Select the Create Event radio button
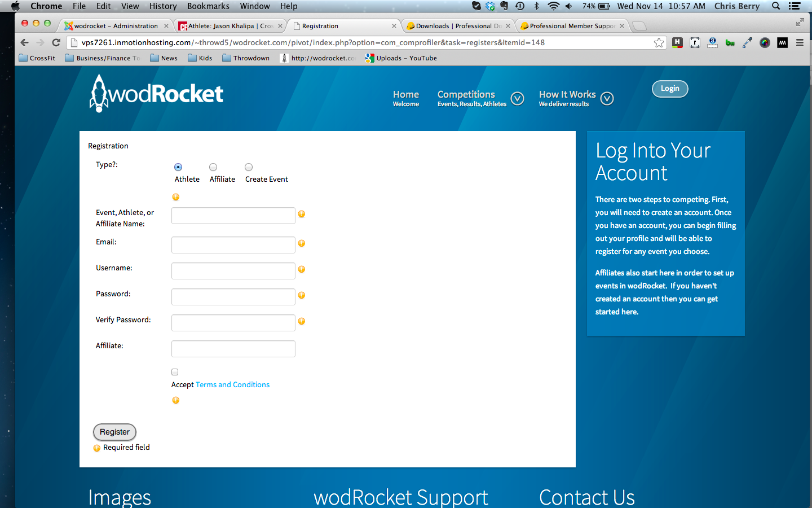812x508 pixels. [249, 167]
